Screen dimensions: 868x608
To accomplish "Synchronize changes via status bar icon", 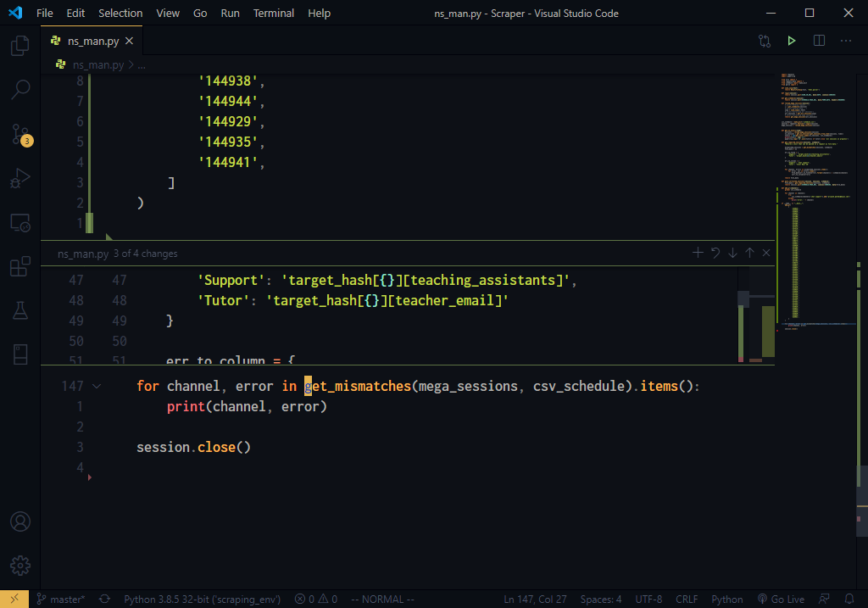I will [x=104, y=600].
